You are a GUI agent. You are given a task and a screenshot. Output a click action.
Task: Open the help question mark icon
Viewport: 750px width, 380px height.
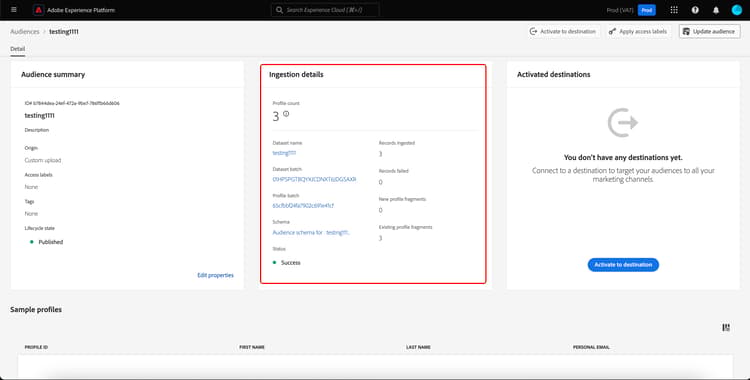click(695, 10)
